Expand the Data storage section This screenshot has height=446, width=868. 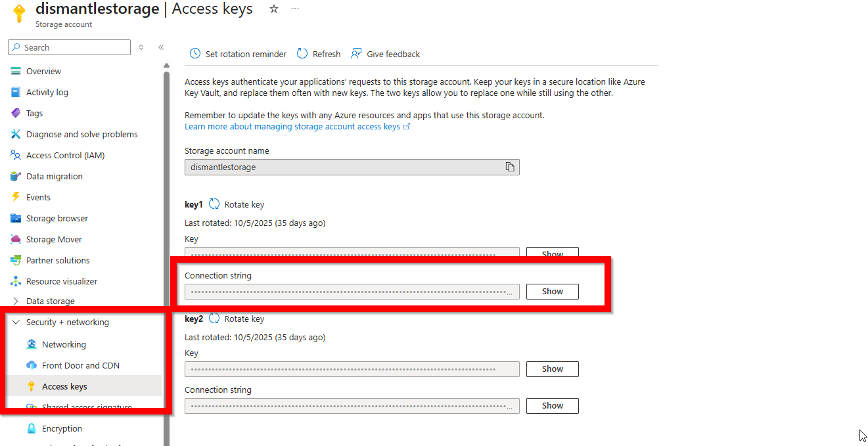16,301
